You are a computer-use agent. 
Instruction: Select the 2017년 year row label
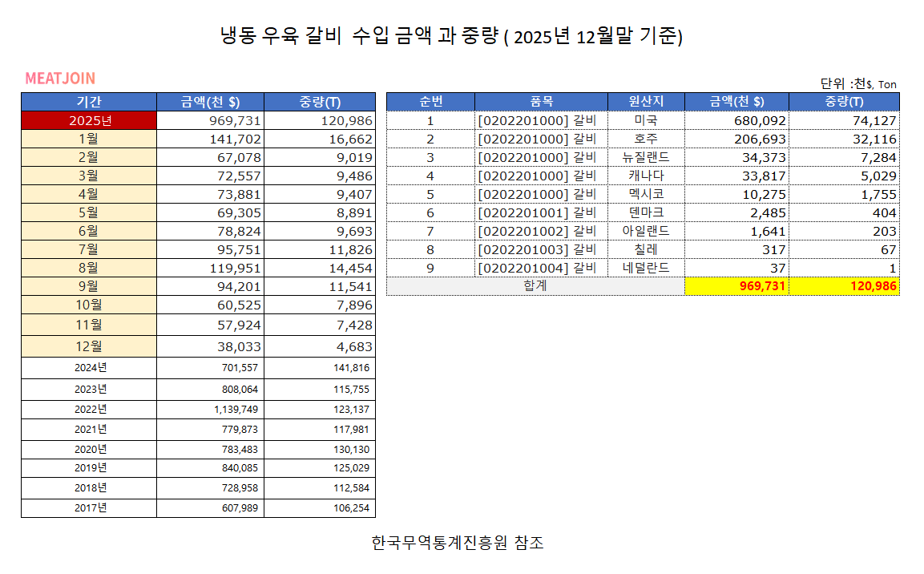[89, 507]
